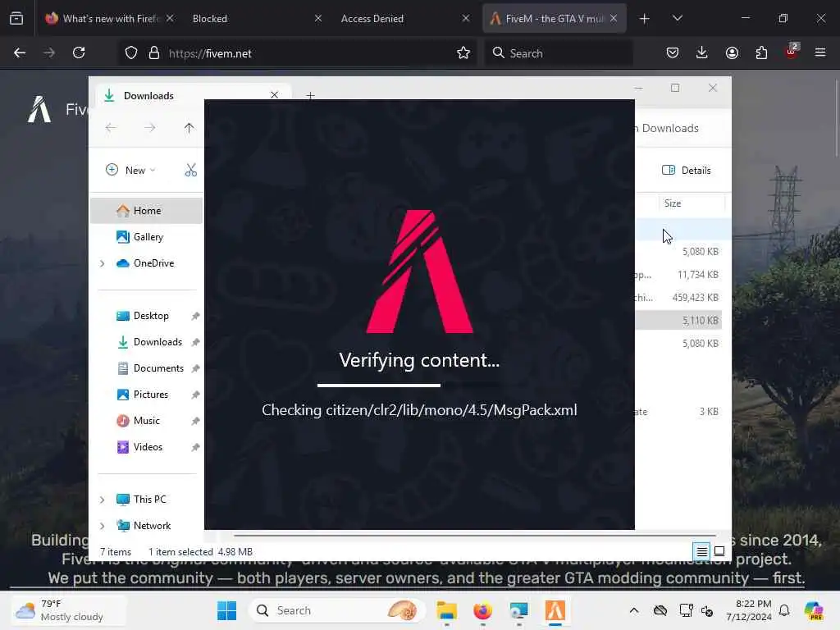This screenshot has height=630, width=840.
Task: Click the Cut scissors icon
Action: [x=190, y=170]
